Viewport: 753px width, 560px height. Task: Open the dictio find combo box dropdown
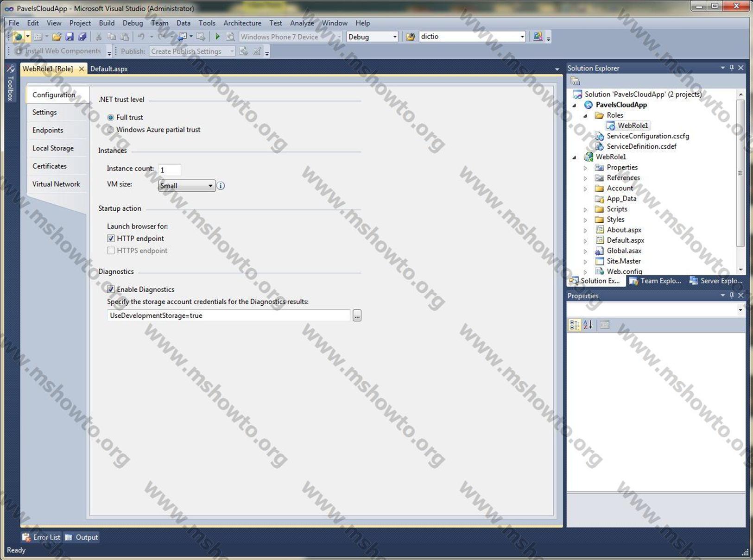coord(522,37)
